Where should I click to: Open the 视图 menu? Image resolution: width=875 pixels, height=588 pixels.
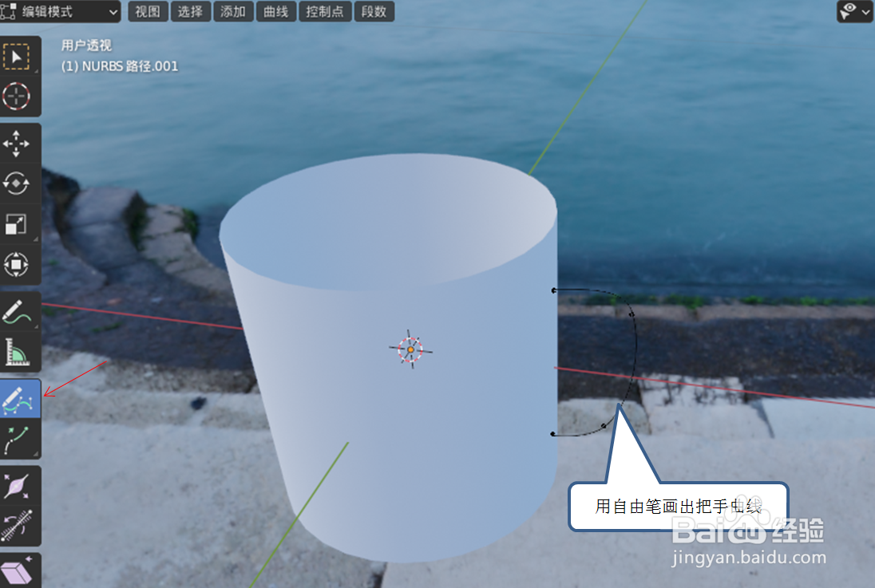(x=147, y=12)
